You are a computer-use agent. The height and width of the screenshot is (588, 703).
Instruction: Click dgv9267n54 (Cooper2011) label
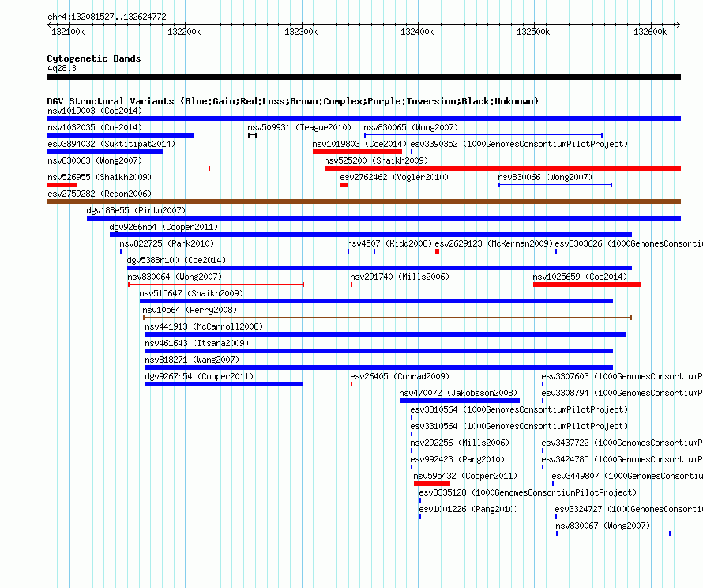pyautogui.click(x=199, y=376)
